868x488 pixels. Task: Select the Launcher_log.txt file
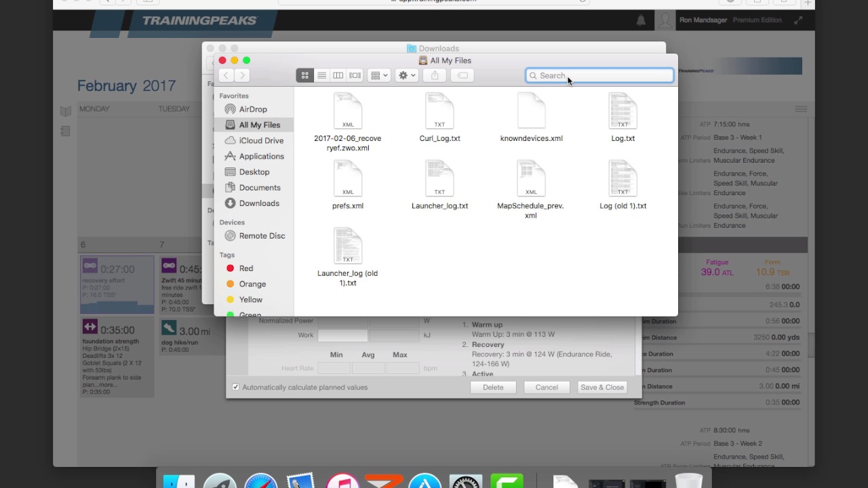pos(439,184)
